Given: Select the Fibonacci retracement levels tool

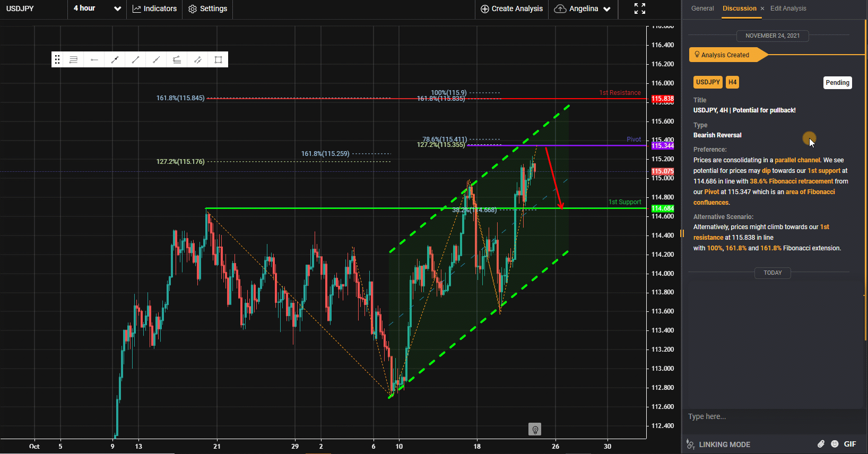Looking at the screenshot, I should pyautogui.click(x=73, y=59).
